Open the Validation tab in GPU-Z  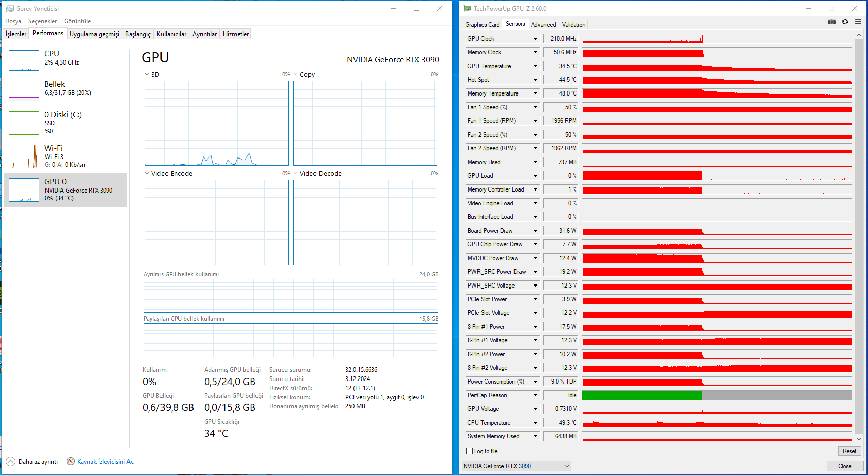574,25
